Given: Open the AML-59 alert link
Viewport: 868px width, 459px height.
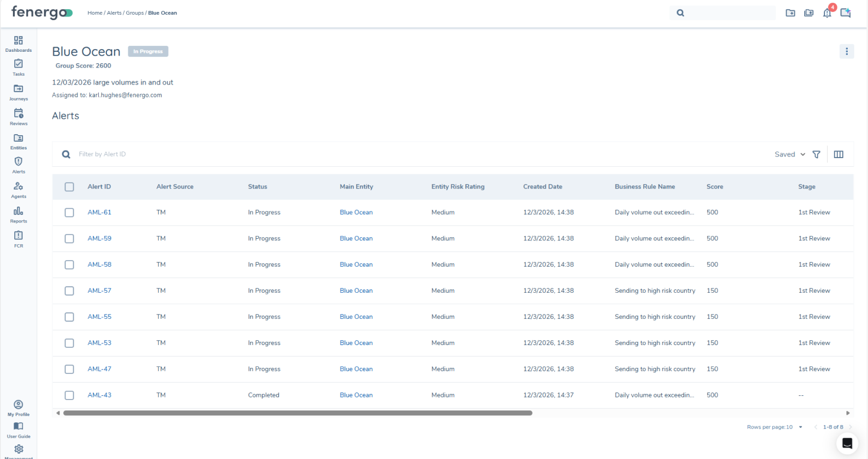Looking at the screenshot, I should pos(99,239).
